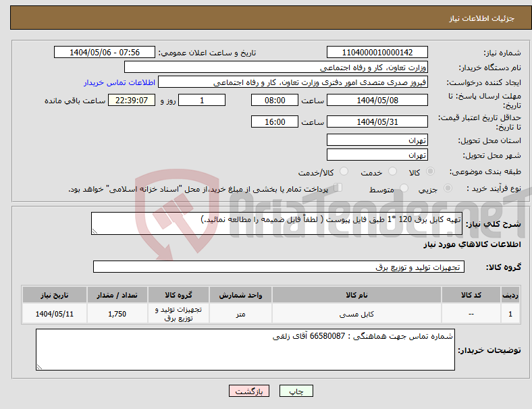Click the تاریخ نیاز column header
The image size is (532, 409).
point(54,295)
